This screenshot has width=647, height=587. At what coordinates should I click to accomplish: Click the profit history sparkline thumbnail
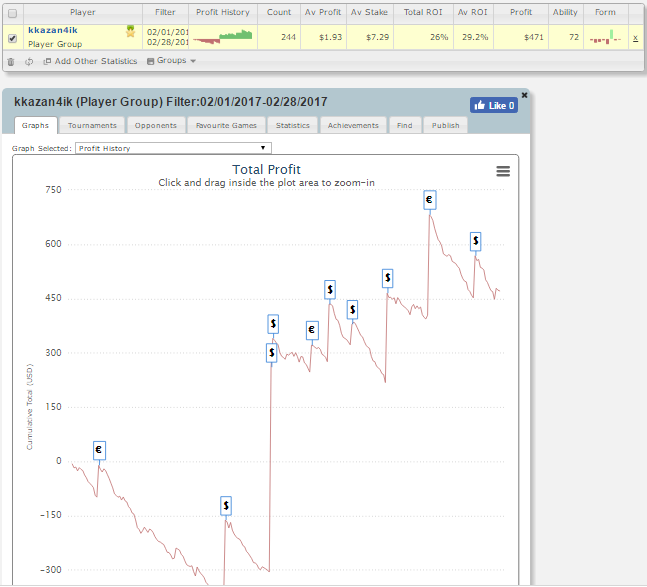[222, 37]
